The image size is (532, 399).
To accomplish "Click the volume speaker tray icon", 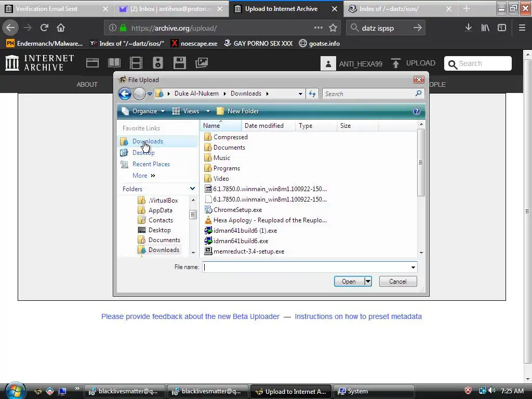I will pyautogui.click(x=492, y=391).
